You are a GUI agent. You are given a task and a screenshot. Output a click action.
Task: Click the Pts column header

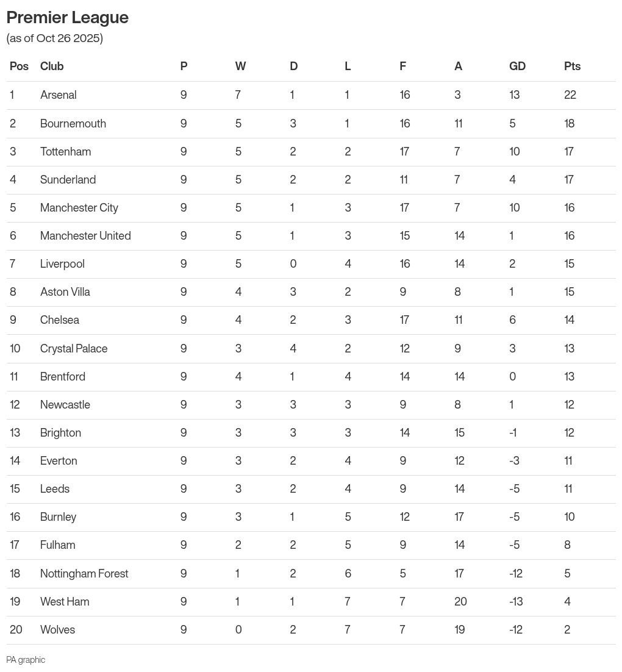(572, 66)
